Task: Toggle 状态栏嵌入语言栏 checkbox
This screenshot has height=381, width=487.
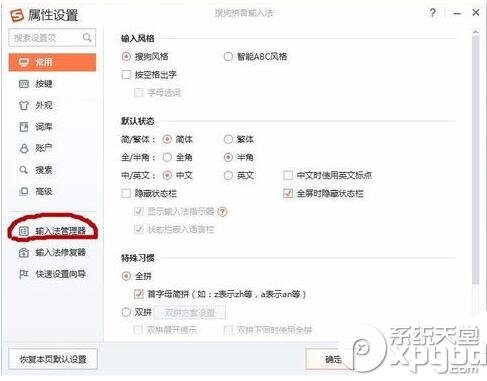Action: (x=138, y=229)
